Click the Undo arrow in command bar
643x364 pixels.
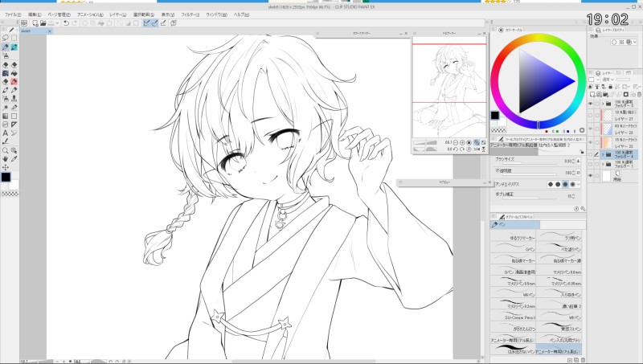click(x=66, y=23)
